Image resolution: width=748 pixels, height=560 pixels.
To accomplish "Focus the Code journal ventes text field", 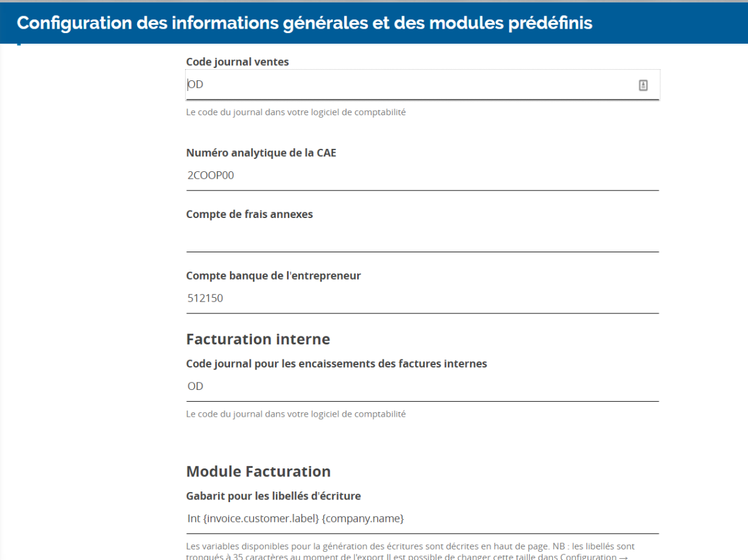I will pyautogui.click(x=405, y=85).
